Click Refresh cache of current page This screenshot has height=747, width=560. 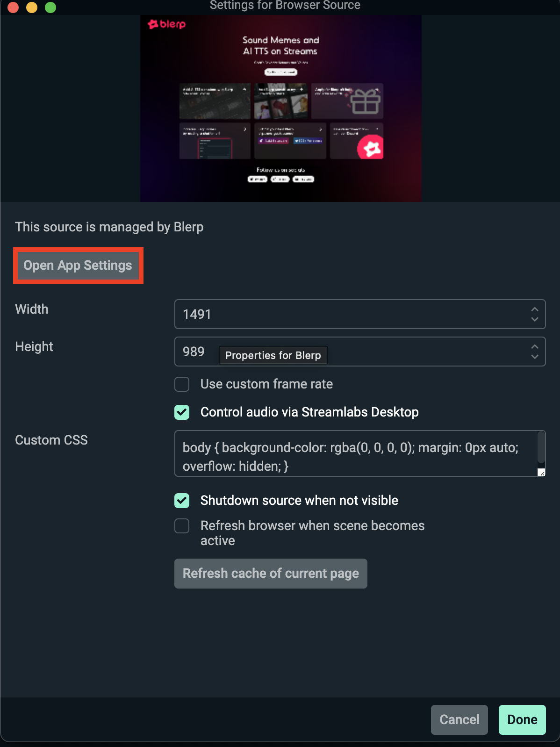(271, 573)
